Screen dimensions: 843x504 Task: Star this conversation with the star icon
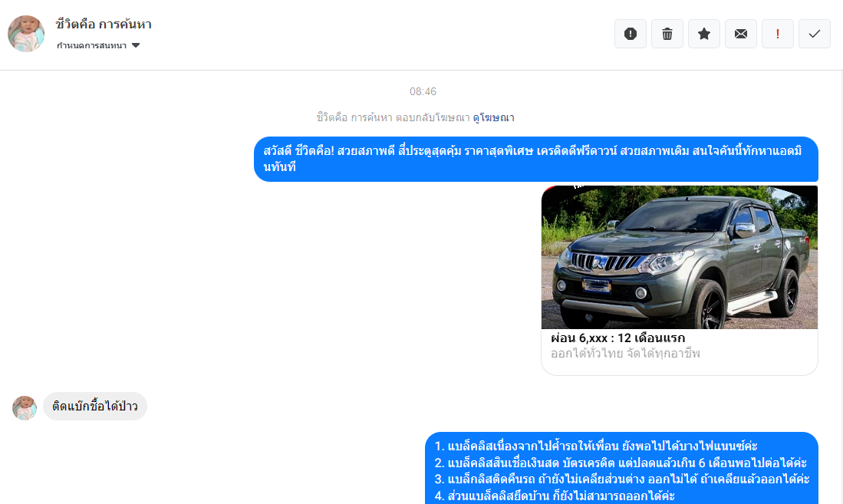tap(703, 34)
